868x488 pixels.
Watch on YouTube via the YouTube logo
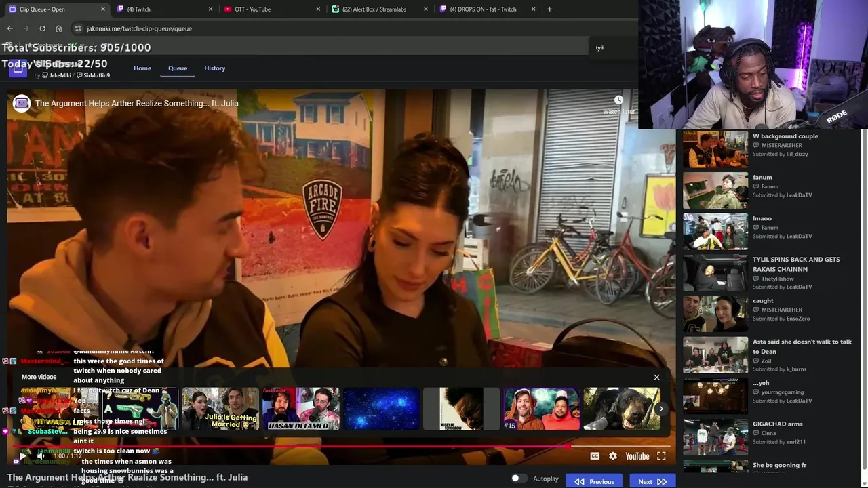click(637, 456)
